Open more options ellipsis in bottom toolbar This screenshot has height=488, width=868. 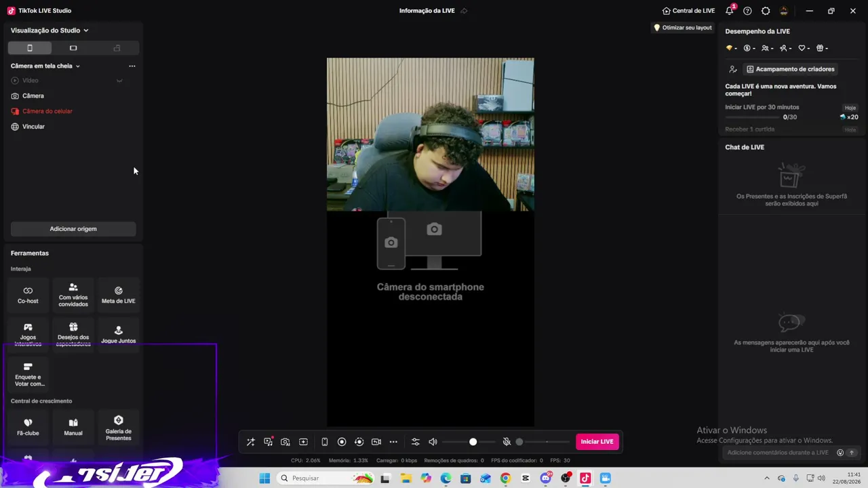(393, 442)
